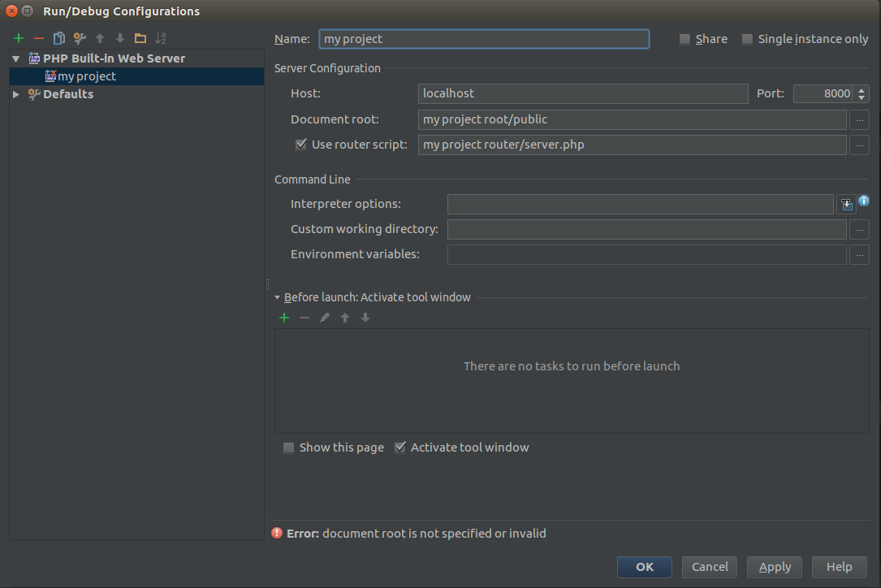Collapse the PHP Built-in Web Server node
Image resolution: width=881 pixels, height=588 pixels.
tap(15, 58)
